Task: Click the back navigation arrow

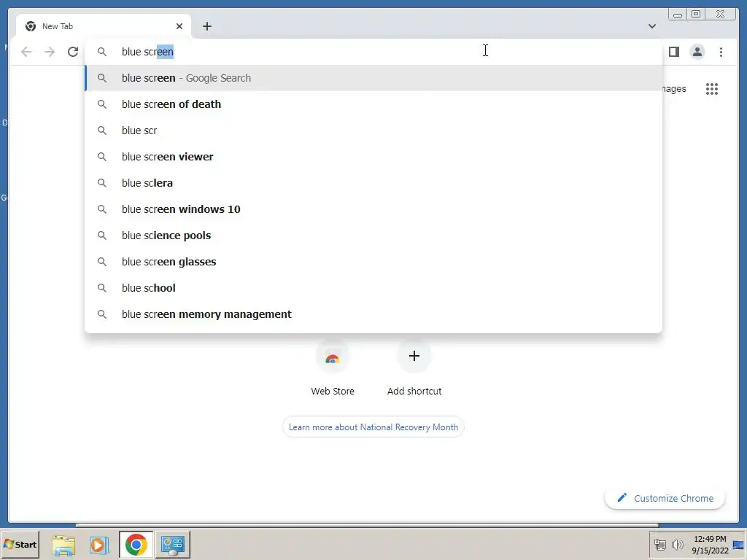Action: tap(26, 52)
